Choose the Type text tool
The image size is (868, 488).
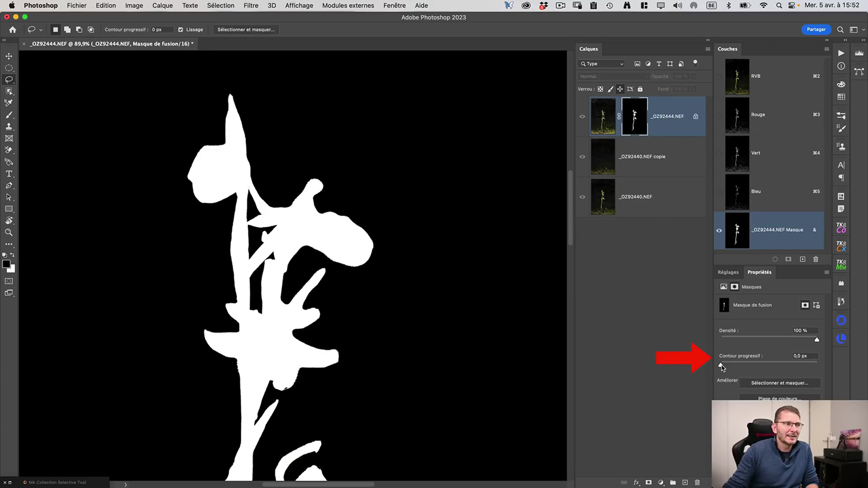[x=9, y=174]
